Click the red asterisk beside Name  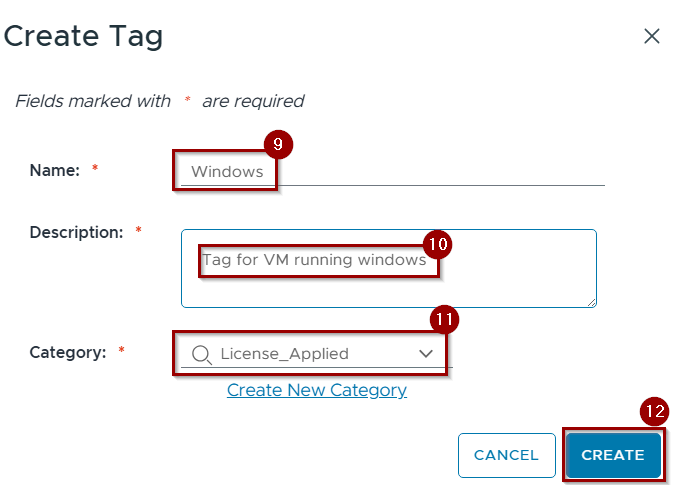point(95,170)
